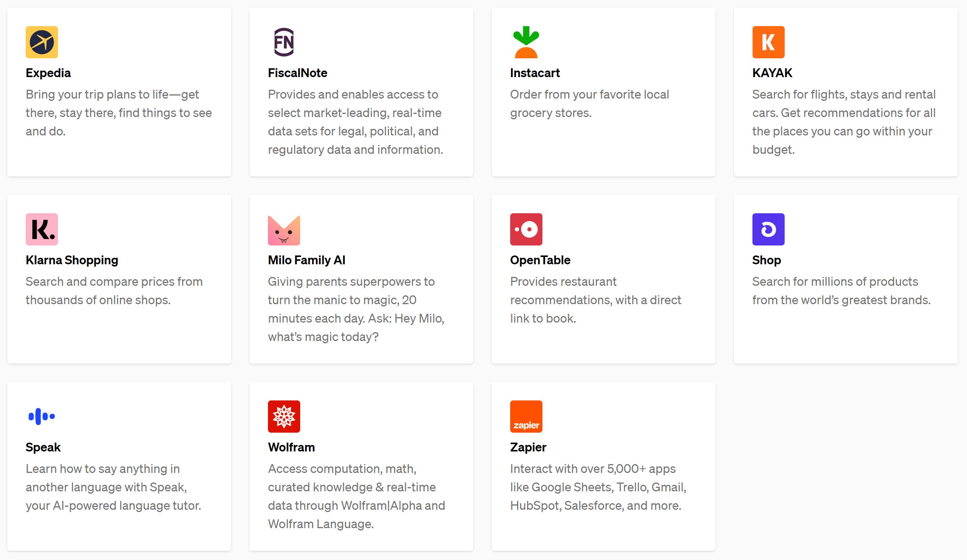The image size is (967, 560).
Task: Click the Expedia airplane logo icon
Action: (42, 42)
